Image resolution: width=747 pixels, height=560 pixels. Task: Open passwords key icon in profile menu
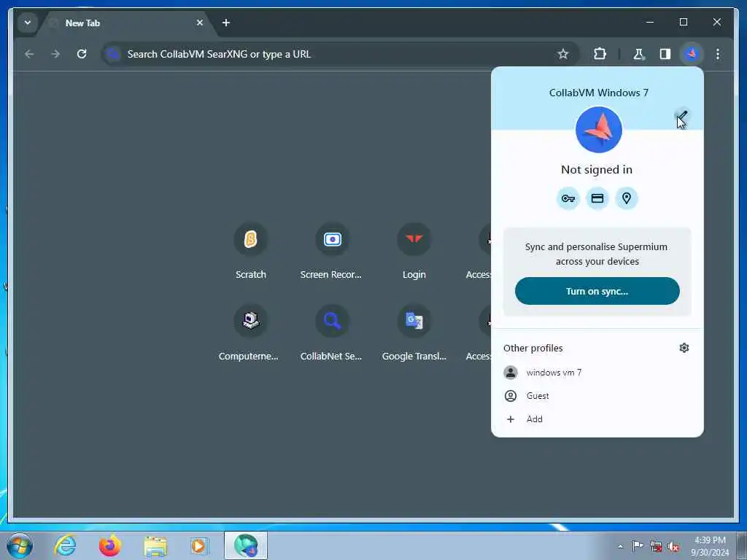(x=568, y=198)
